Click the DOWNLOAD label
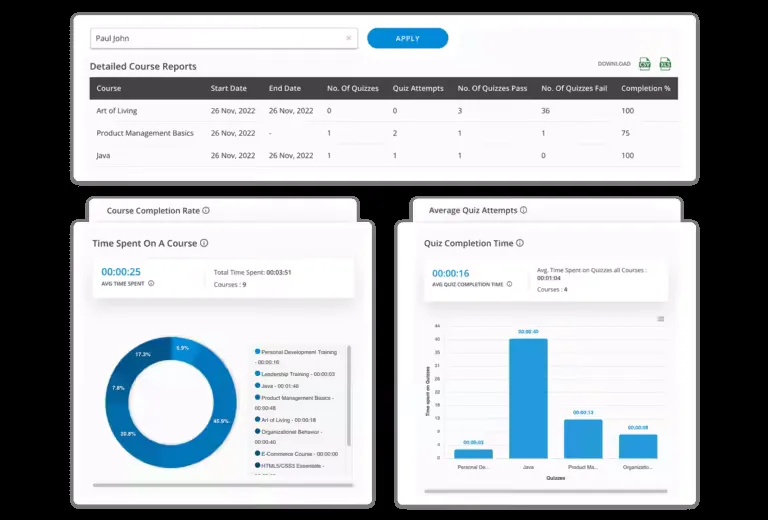Screen dimensions: 768x520 pos(614,64)
